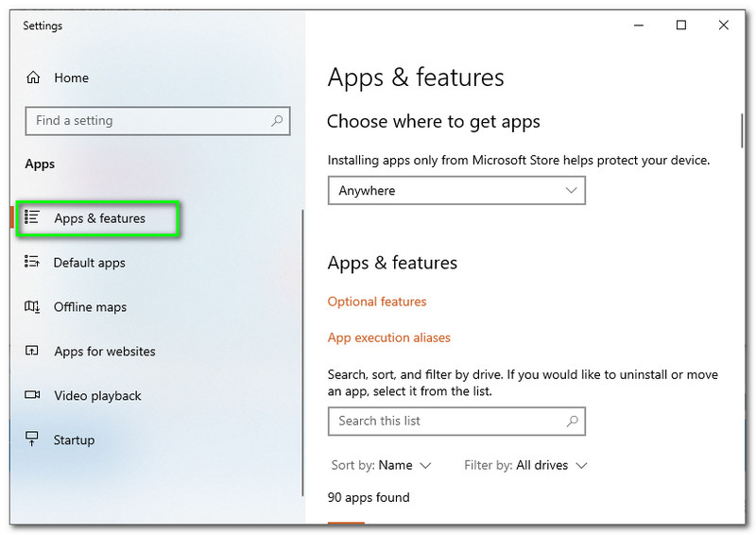Click the magnifier icon in Find a setting
This screenshot has width=756, height=535.
pos(277,121)
